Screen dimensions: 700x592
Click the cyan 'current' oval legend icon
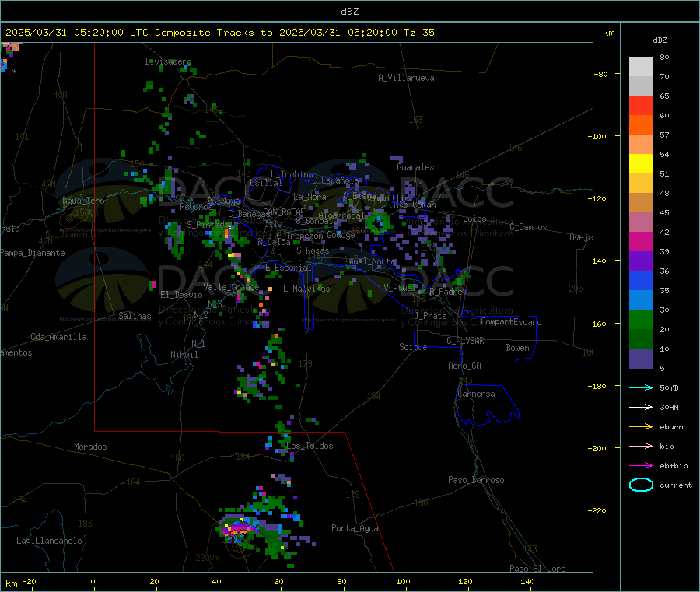641,485
